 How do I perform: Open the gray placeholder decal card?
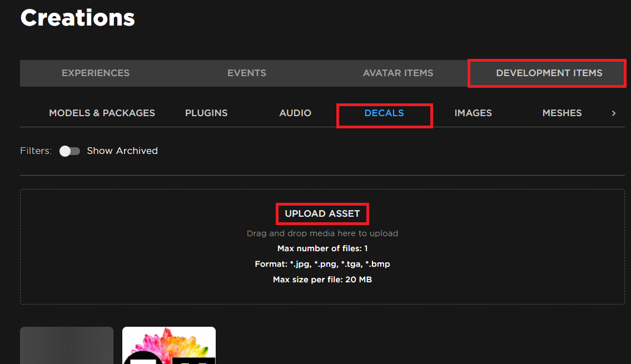[x=67, y=346]
